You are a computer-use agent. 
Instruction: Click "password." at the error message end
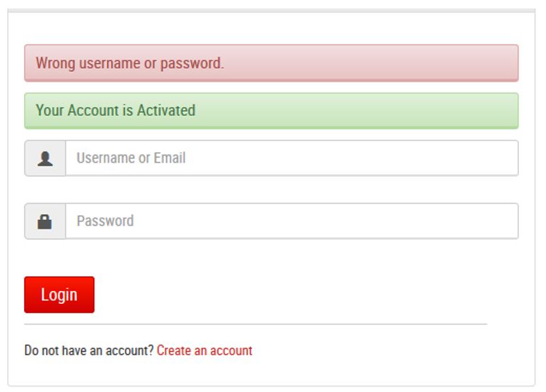click(x=192, y=63)
